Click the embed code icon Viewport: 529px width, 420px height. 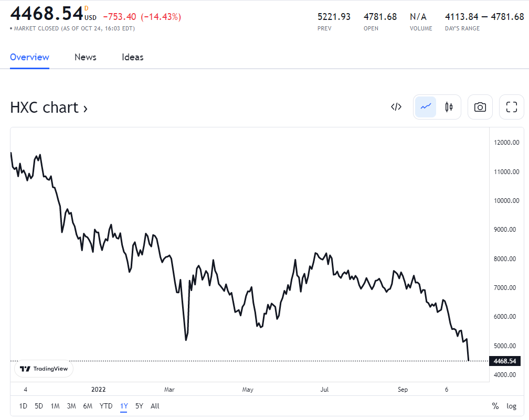[x=396, y=107]
